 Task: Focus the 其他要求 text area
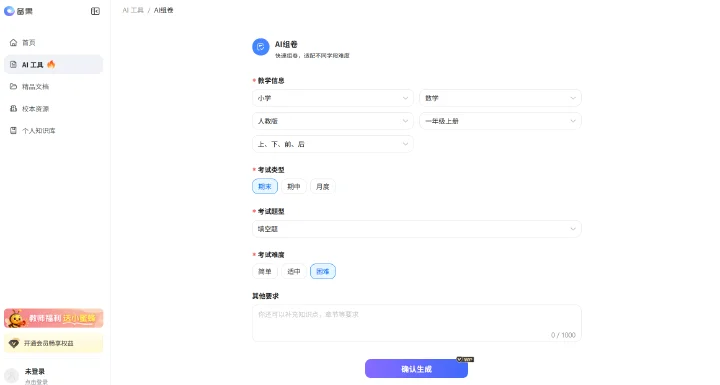(x=416, y=323)
